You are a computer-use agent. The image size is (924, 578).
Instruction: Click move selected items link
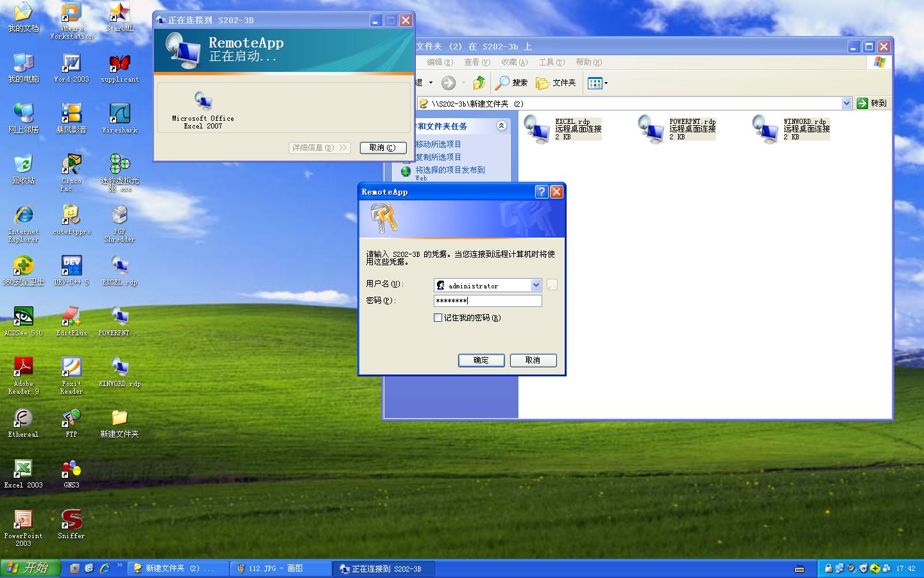click(x=438, y=144)
